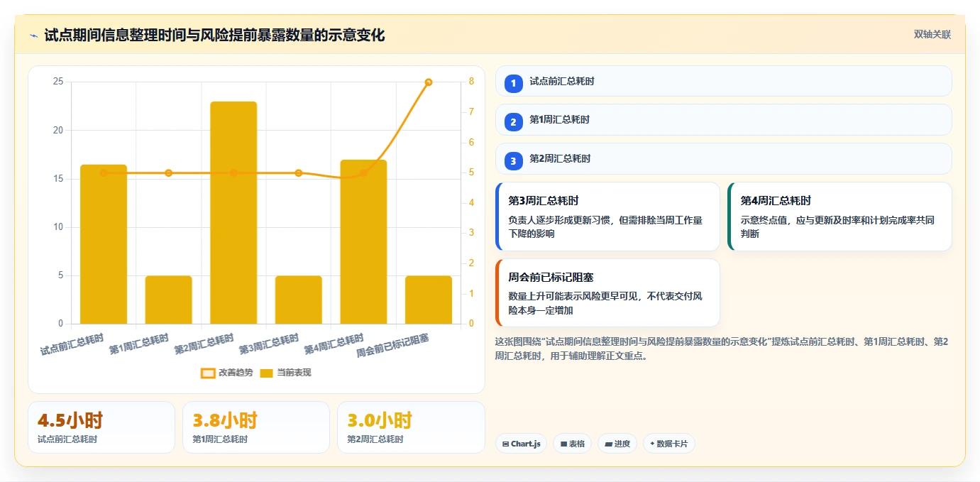Click the Chart.js tag chip
The width and height of the screenshot is (980, 482).
coord(521,444)
